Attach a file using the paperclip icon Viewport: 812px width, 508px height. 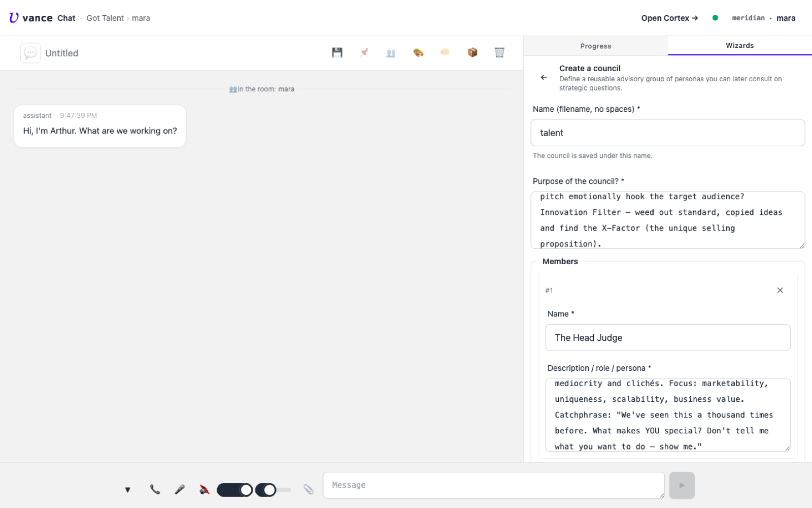(309, 490)
